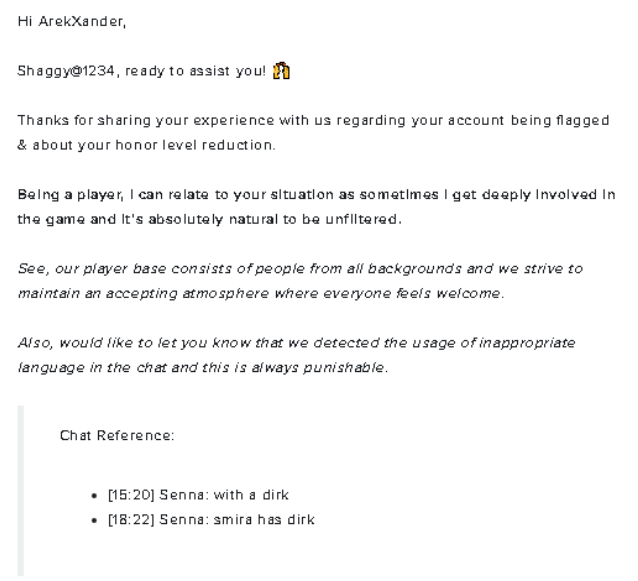Click the word 'unfiltered' in the bold paragraph
Viewport: 638px width, 581px height.
coord(366,219)
